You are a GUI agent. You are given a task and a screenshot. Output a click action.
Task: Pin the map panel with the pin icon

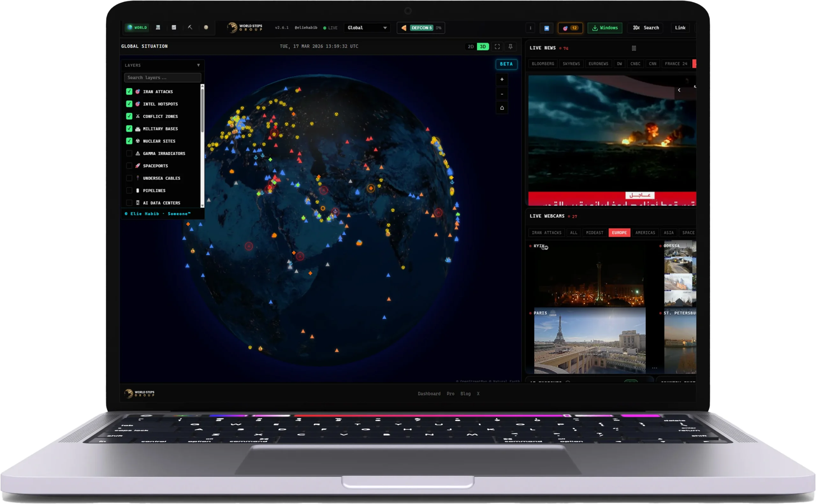510,47
